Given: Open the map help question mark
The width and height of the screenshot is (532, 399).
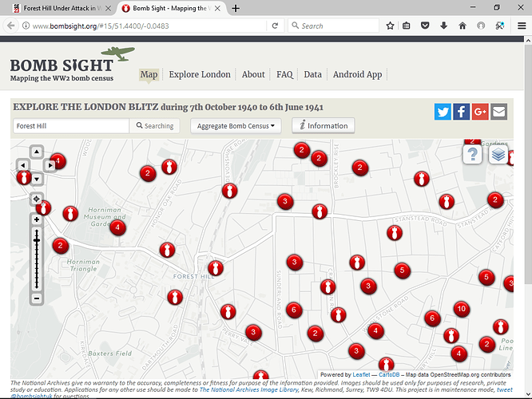Looking at the screenshot, I should [x=473, y=154].
